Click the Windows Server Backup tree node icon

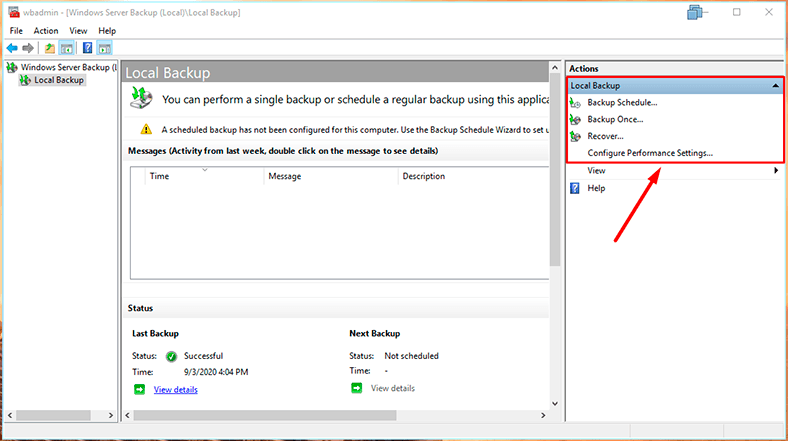(12, 67)
